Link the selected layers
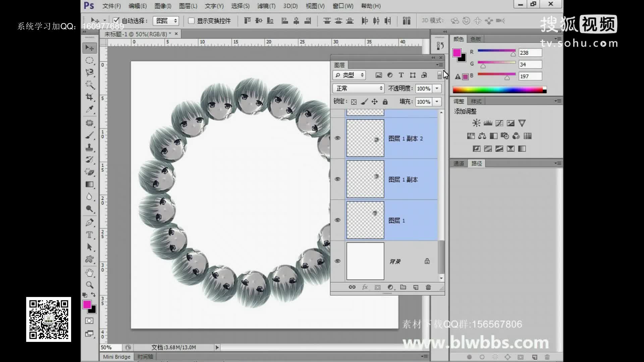 [x=352, y=287]
